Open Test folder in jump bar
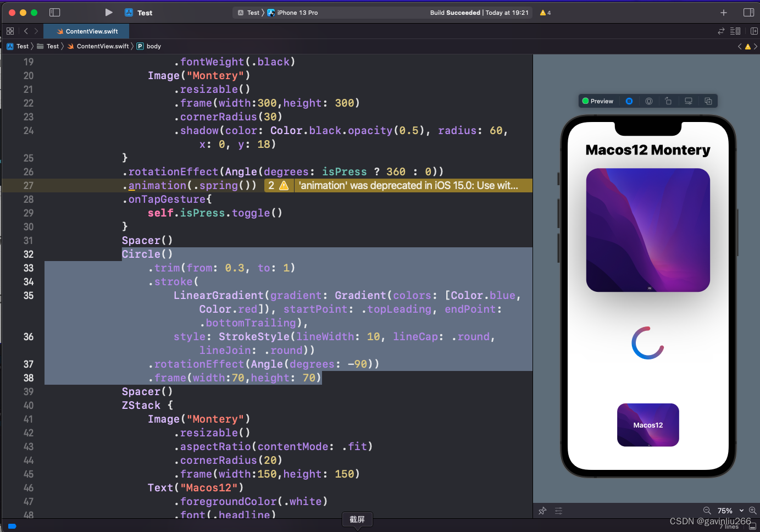This screenshot has height=532, width=760. 48,46
